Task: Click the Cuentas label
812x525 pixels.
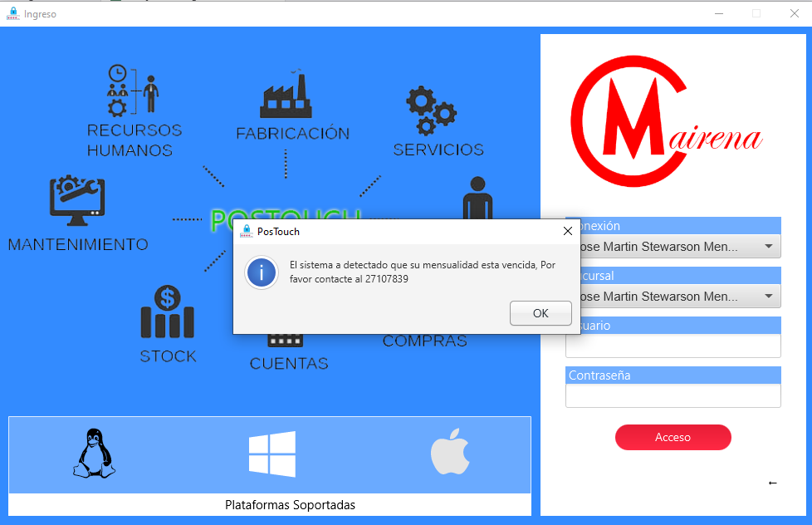Action: point(289,364)
